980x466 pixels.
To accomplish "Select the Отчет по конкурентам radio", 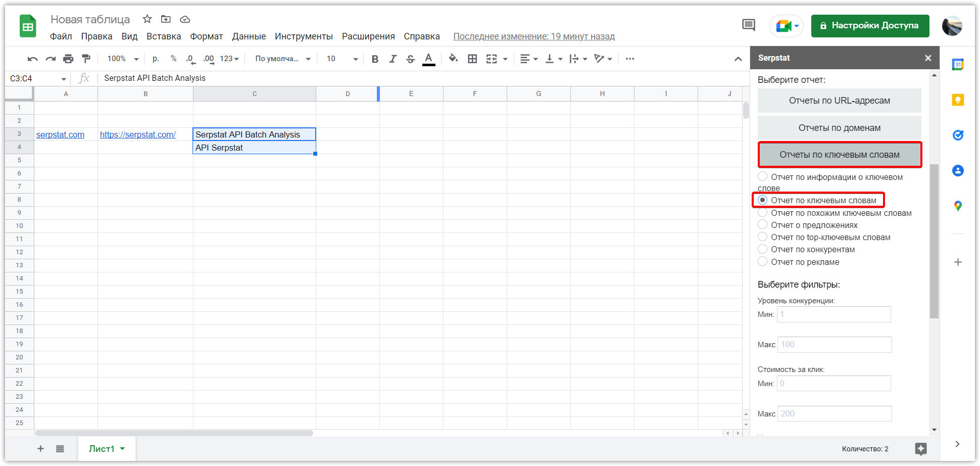I will 763,249.
